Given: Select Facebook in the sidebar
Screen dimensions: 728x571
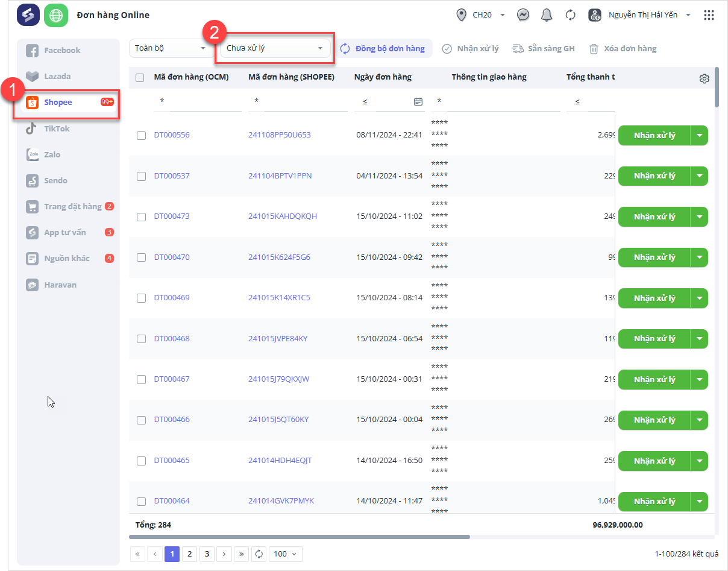Looking at the screenshot, I should coord(69,51).
